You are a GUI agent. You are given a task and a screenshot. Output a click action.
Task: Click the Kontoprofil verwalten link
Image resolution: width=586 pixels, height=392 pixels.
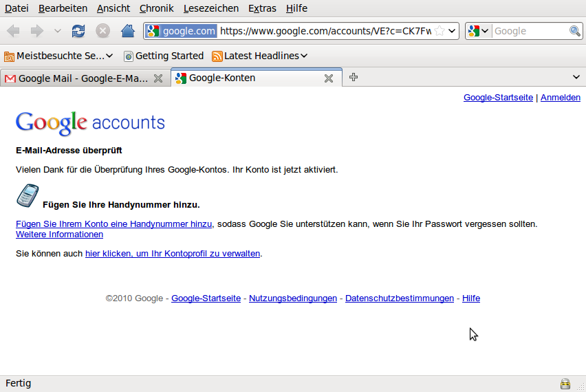pyautogui.click(x=173, y=254)
